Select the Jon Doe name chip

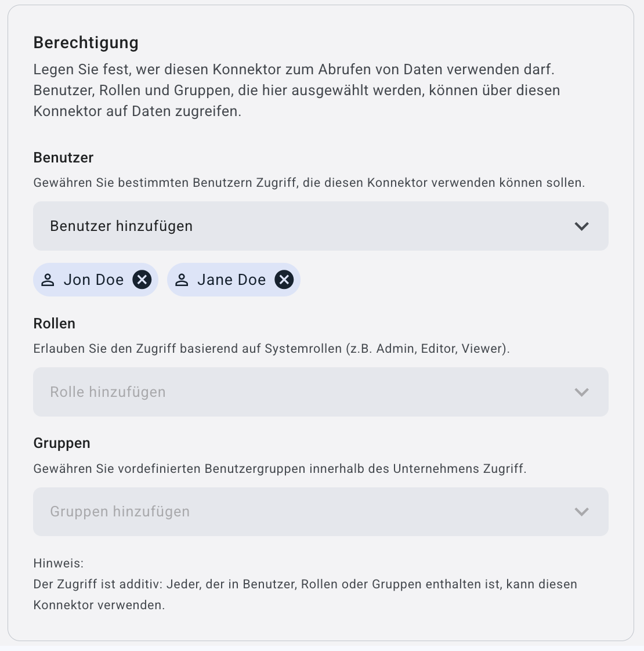[93, 280]
